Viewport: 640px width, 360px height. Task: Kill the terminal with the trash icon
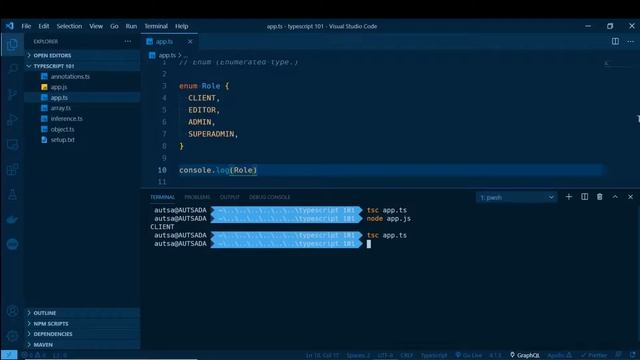pos(600,197)
